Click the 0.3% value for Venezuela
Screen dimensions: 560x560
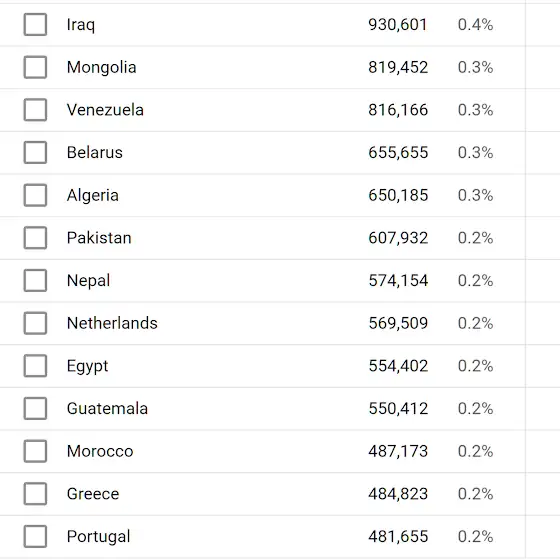[475, 110]
